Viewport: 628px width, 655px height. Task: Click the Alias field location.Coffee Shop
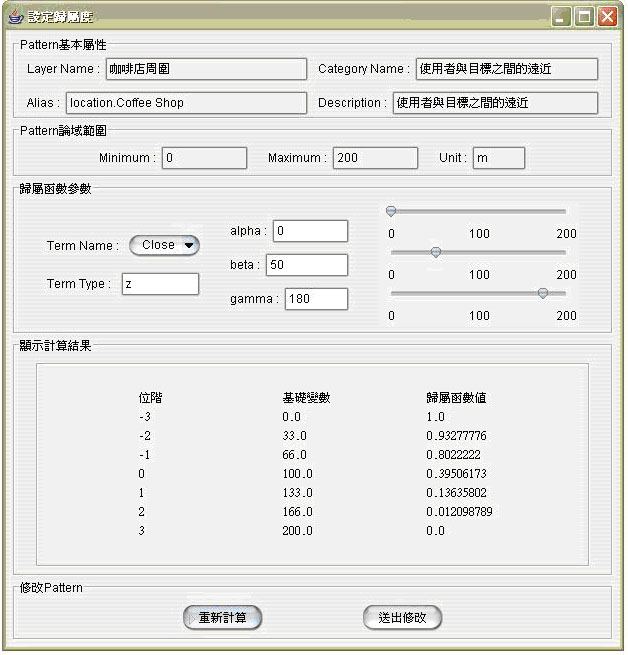click(185, 103)
